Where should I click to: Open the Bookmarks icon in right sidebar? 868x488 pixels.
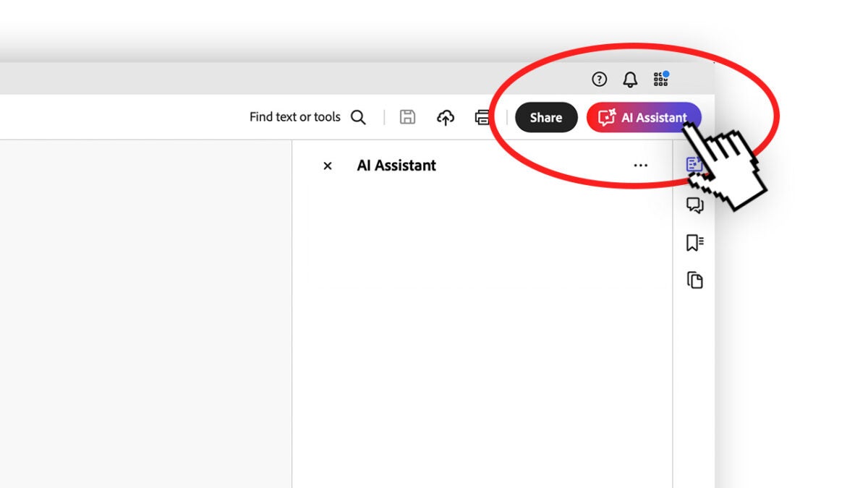pyautogui.click(x=694, y=243)
